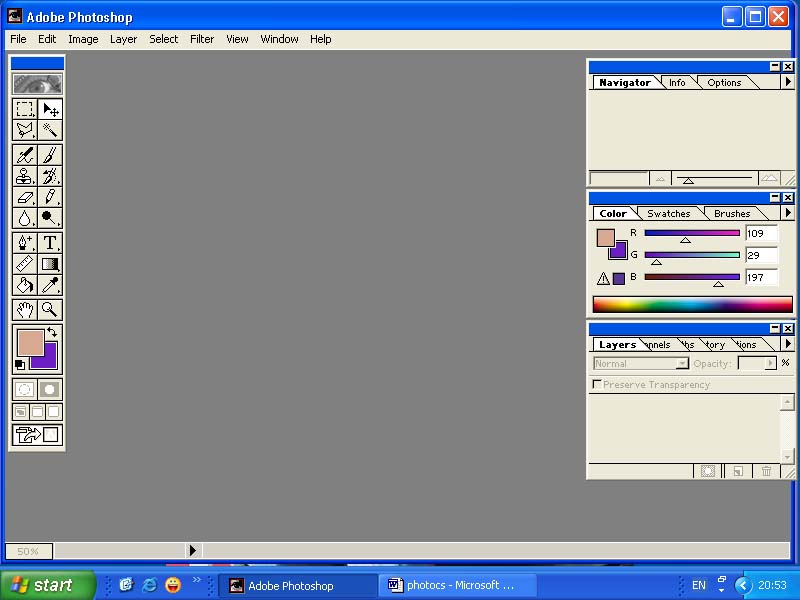
Task: Click the EN language indicator
Action: [x=698, y=585]
